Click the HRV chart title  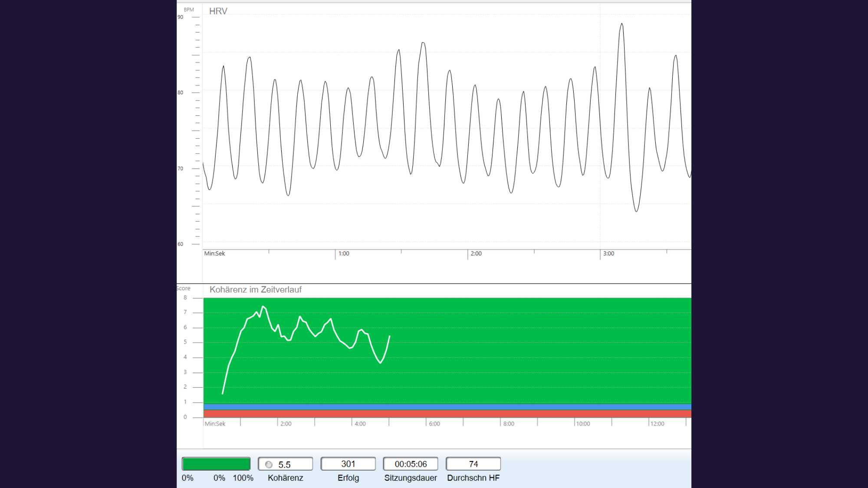coord(218,11)
